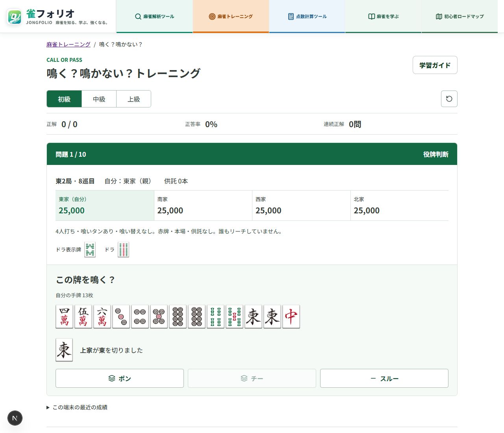Viewport: 504px width, 433px height.
Task: Open the 麻雀トレーニング nav tab
Action: pyautogui.click(x=231, y=17)
